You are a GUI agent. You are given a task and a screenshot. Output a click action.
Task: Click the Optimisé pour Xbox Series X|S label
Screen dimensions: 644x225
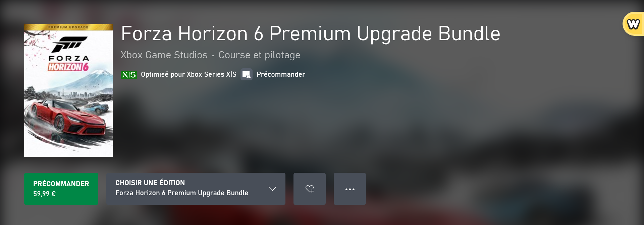pyautogui.click(x=189, y=74)
